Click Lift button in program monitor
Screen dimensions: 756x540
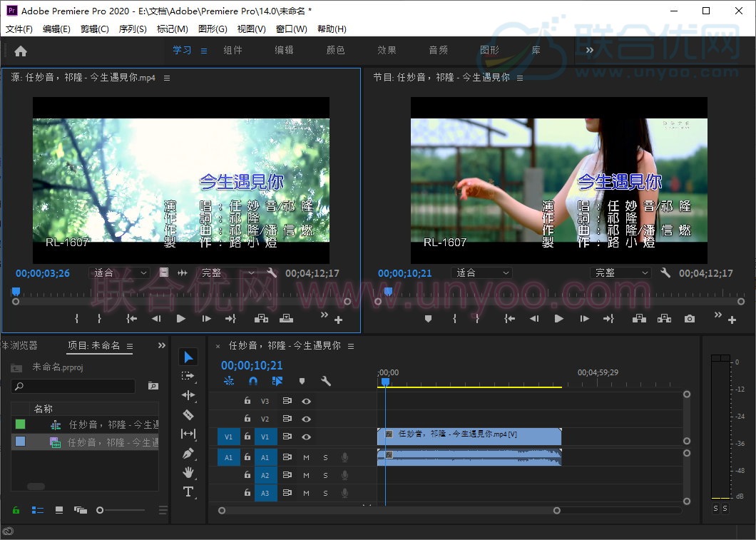click(x=639, y=319)
